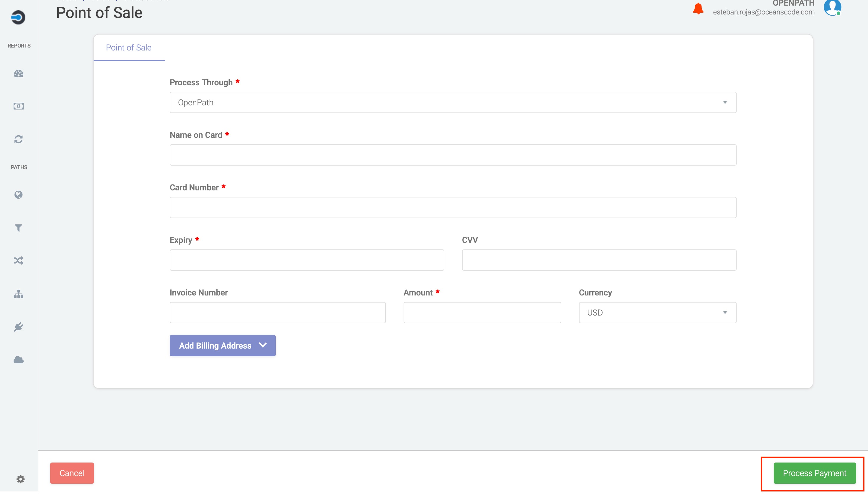
Task: Expand the Add Billing Address section
Action: 223,345
